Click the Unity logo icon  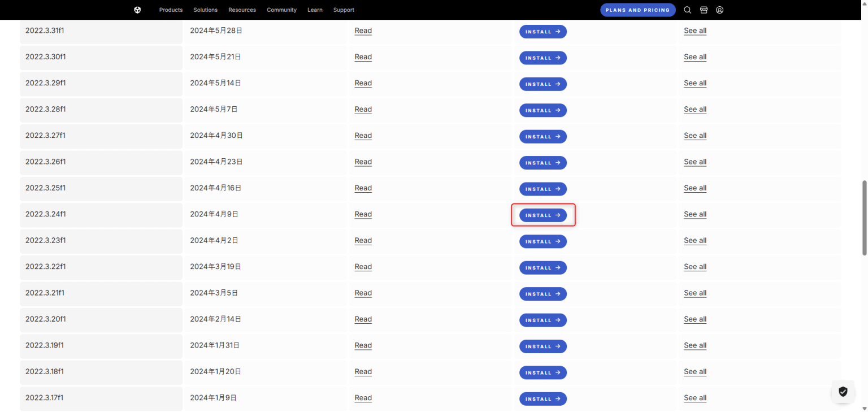click(137, 10)
